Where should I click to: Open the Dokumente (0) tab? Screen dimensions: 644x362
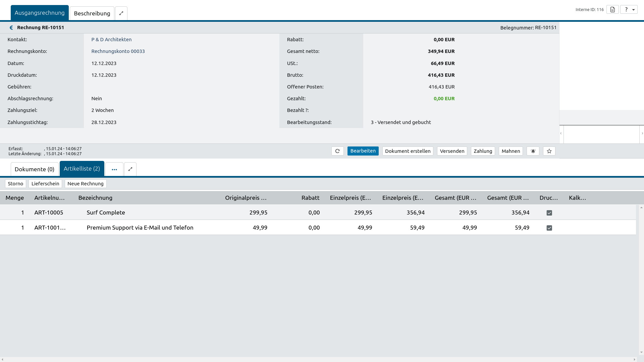click(x=35, y=169)
